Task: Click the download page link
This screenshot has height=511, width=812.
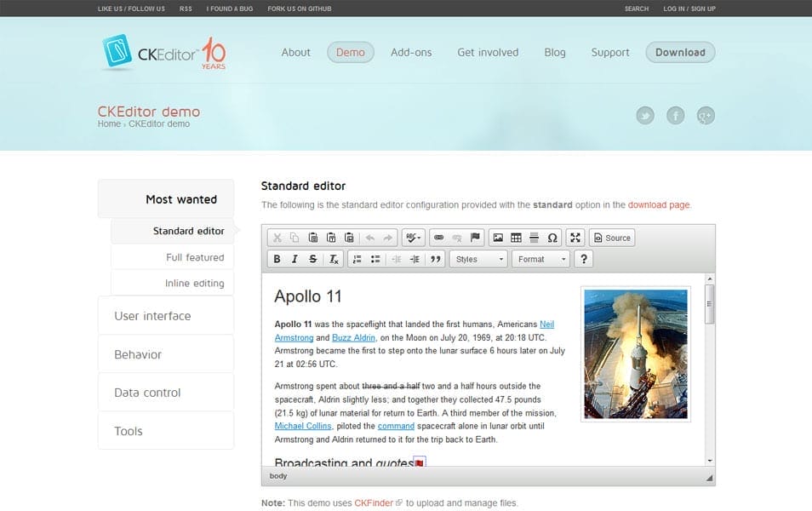Action: (660, 204)
